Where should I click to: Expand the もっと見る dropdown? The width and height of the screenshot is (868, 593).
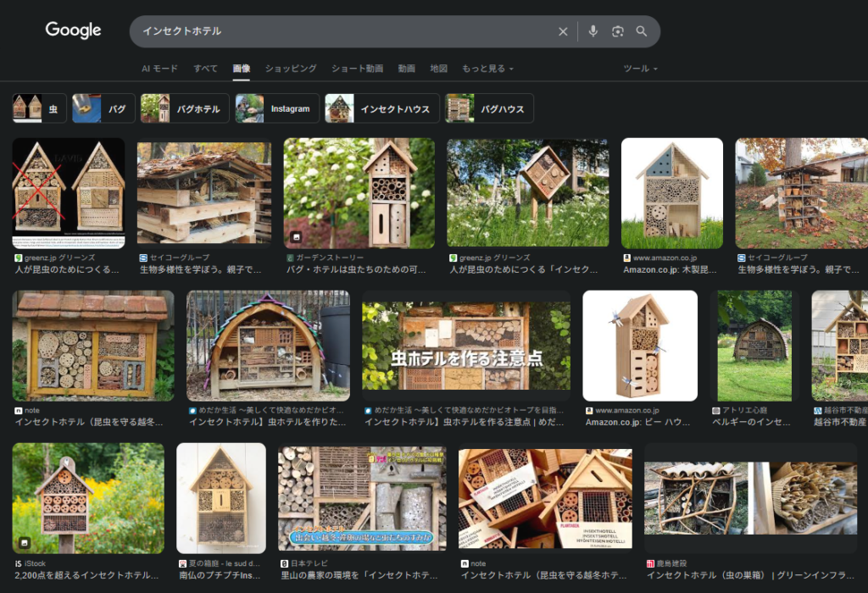point(487,69)
